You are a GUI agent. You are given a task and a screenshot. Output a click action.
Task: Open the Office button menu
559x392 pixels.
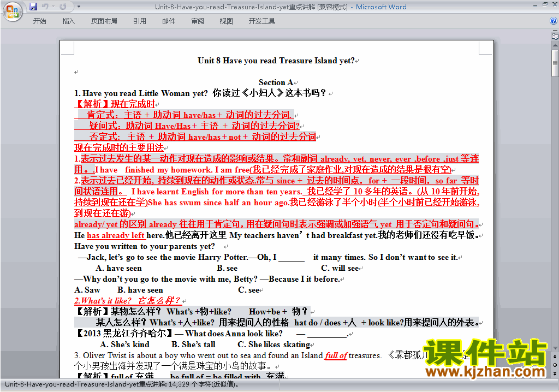click(x=13, y=12)
